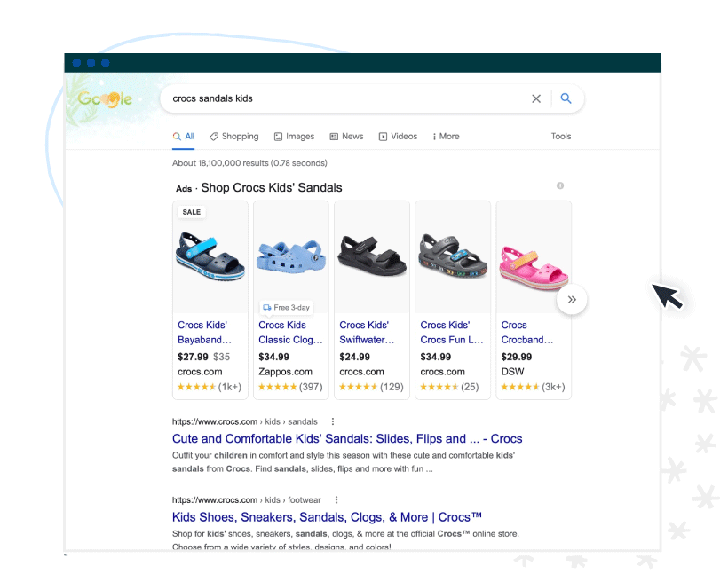Image resolution: width=728 pixels, height=582 pixels.
Task: Open the Tools options
Action: pos(561,137)
